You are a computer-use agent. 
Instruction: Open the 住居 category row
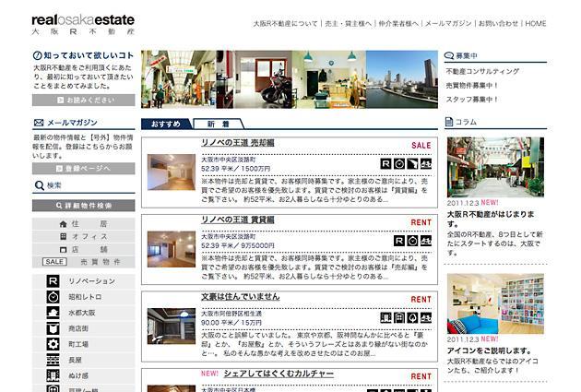tap(84, 224)
